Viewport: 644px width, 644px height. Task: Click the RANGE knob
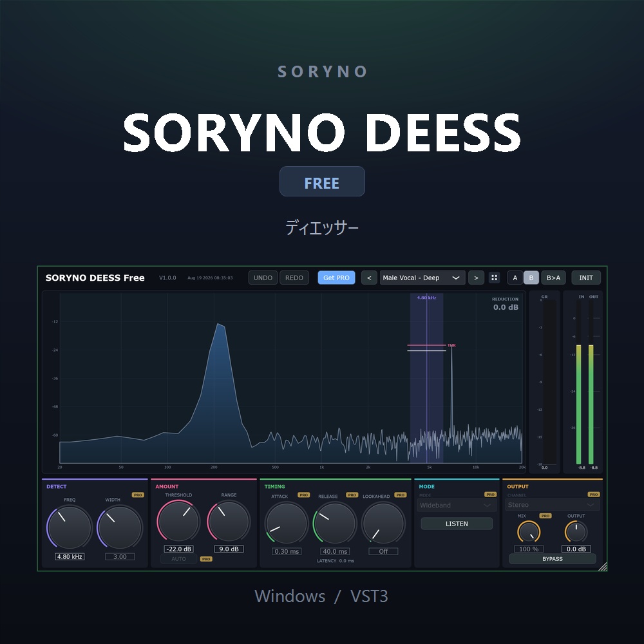point(229,521)
